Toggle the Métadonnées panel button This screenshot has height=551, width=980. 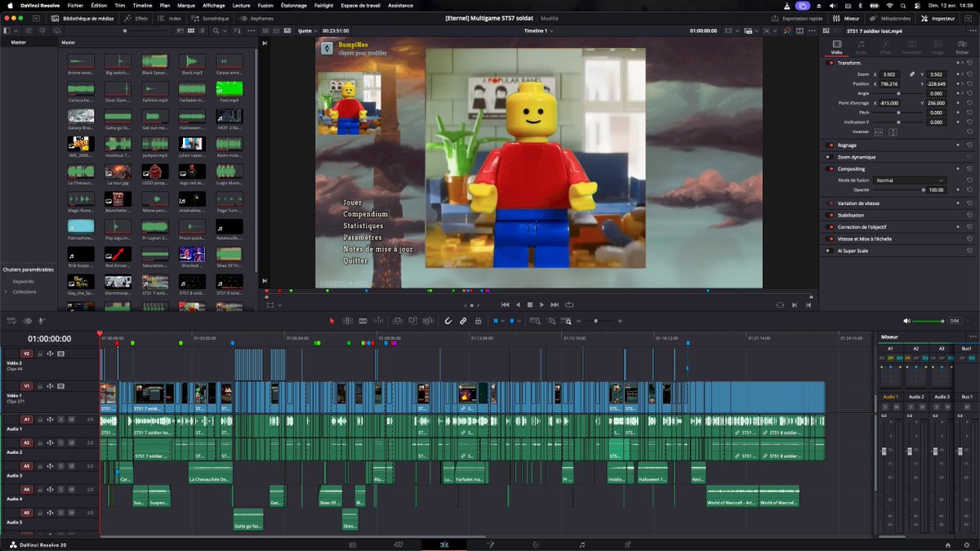tap(891, 17)
